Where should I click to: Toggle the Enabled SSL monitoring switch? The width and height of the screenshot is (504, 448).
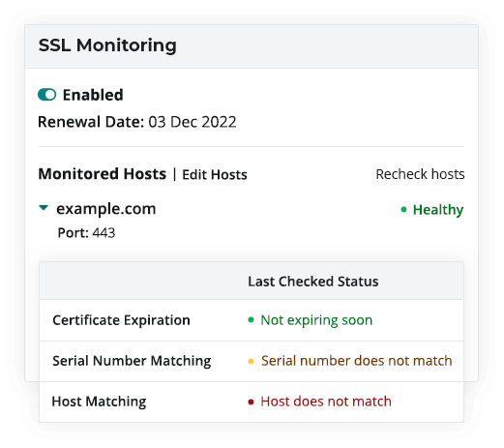click(x=47, y=95)
